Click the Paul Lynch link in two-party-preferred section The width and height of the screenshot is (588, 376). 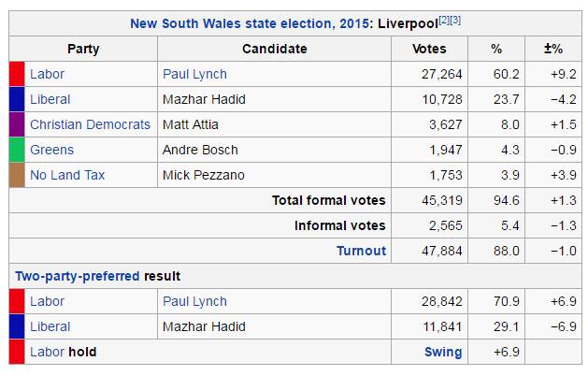click(x=194, y=301)
